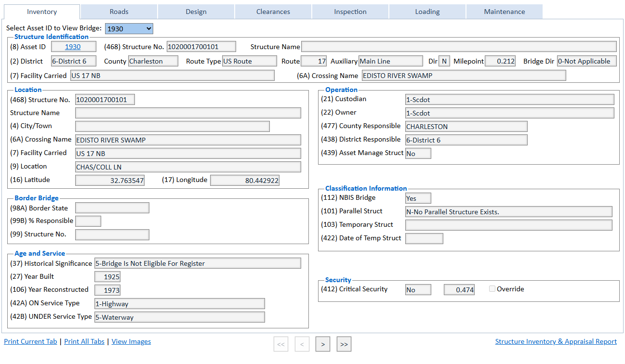Open the Inspection tab
625x364 pixels.
350,12
